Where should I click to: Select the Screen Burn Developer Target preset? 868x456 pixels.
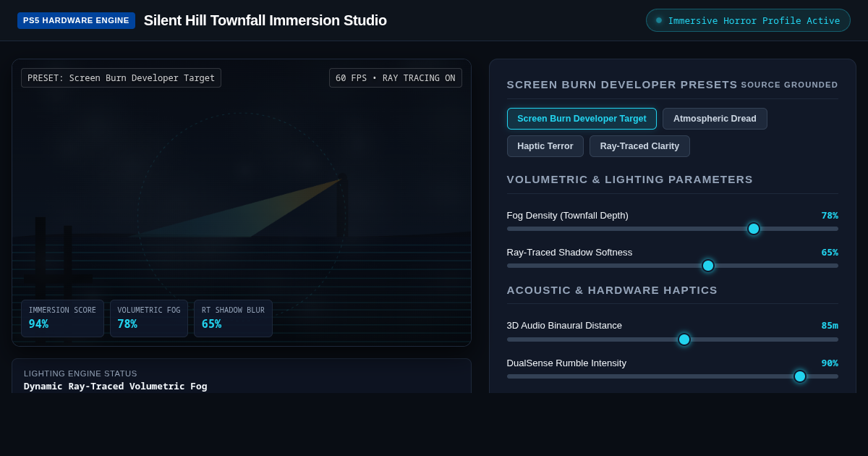(x=582, y=119)
